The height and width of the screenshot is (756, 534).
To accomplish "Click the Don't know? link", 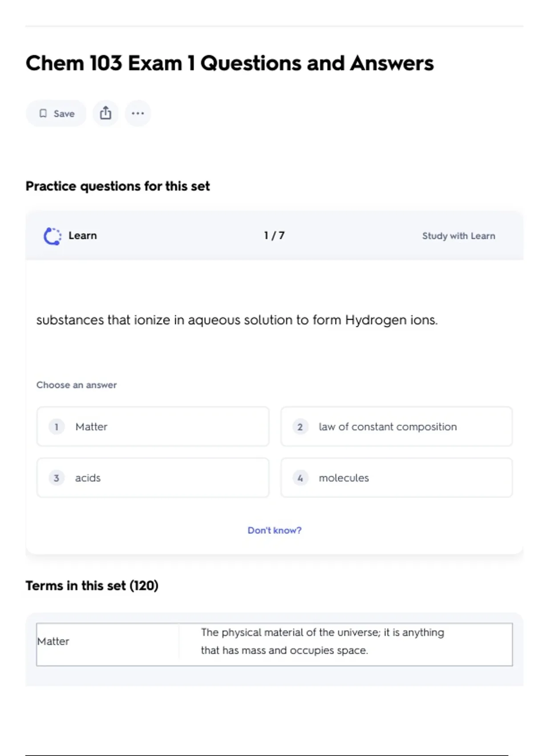I will point(275,530).
